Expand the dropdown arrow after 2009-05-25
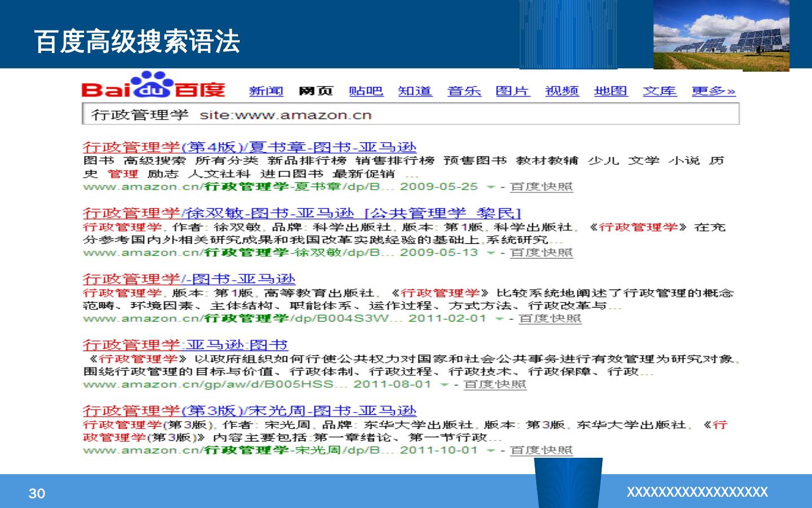The width and height of the screenshot is (812, 508). [x=491, y=187]
